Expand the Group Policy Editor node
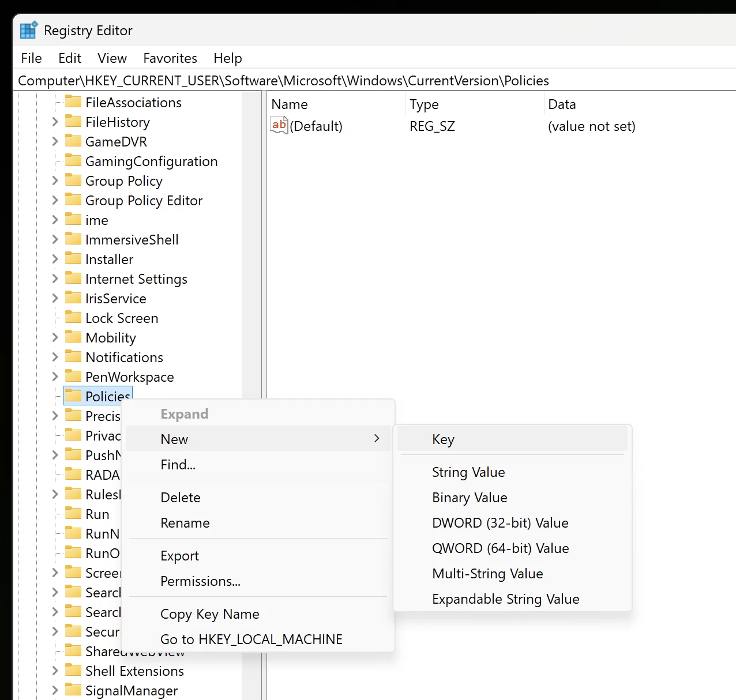 tap(55, 201)
